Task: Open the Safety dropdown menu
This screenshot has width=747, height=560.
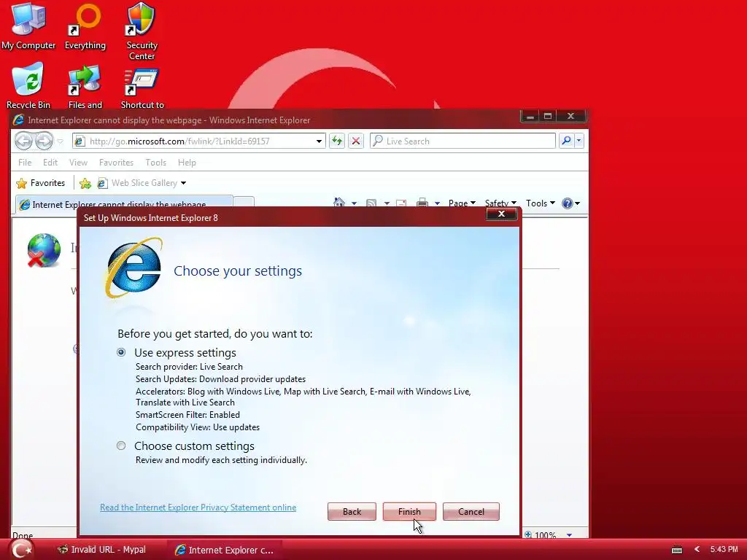Action: point(500,203)
